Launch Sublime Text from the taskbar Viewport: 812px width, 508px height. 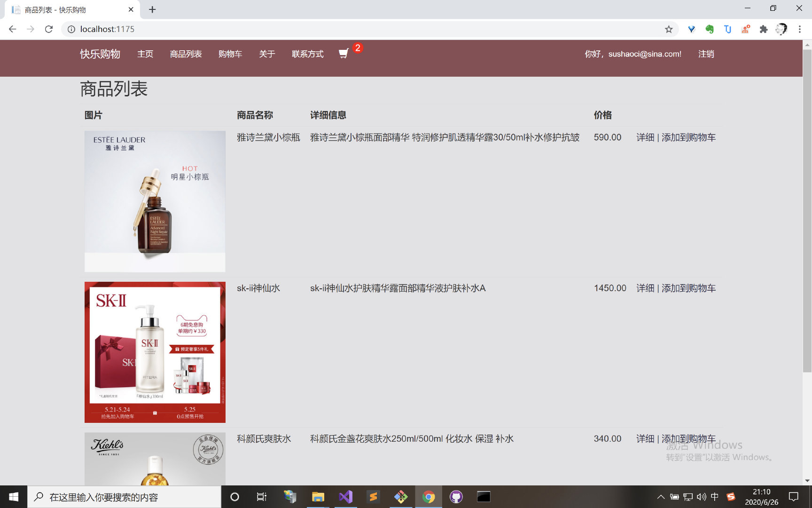[x=374, y=497]
